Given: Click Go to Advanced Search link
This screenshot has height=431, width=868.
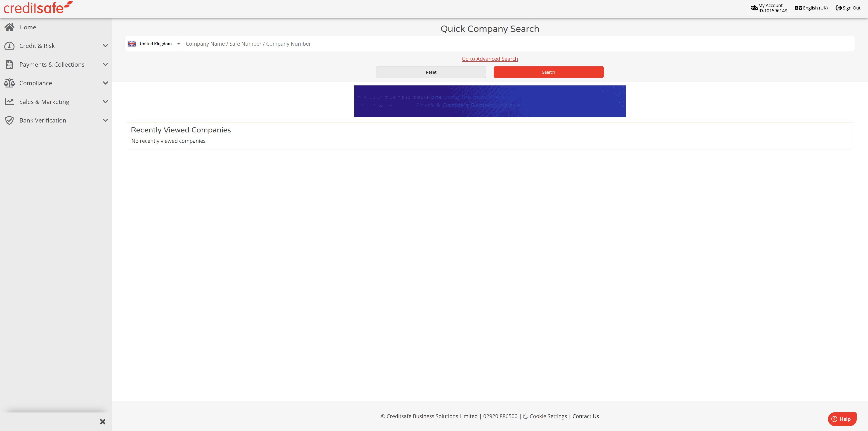Looking at the screenshot, I should [489, 59].
